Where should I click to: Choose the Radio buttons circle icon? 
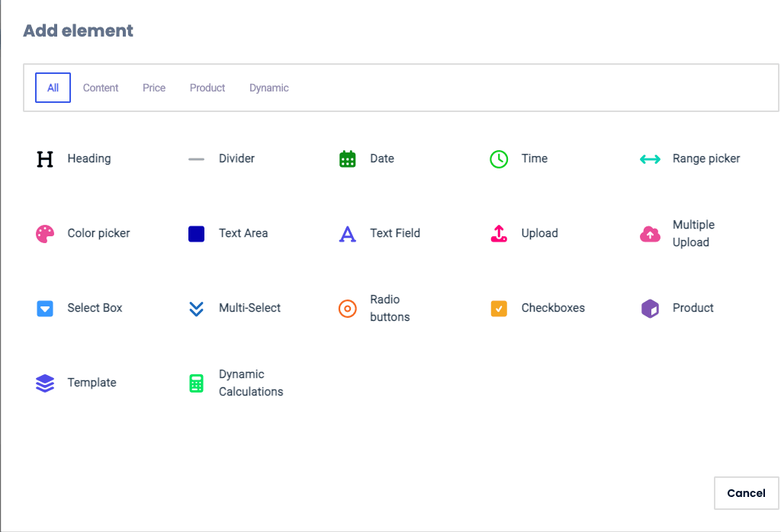348,309
